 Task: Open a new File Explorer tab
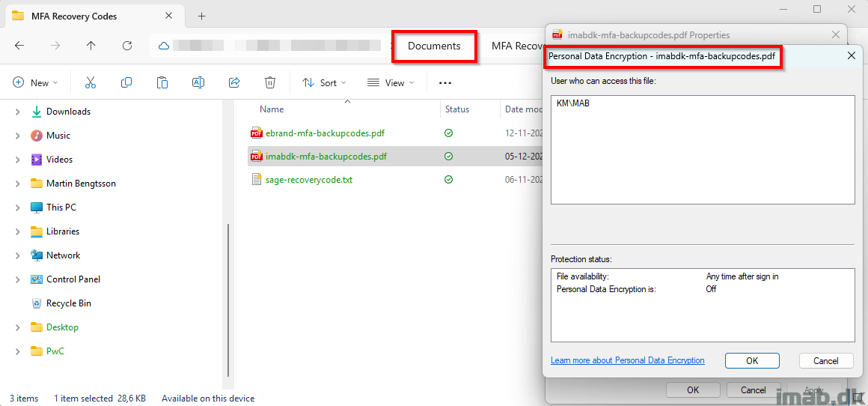click(x=201, y=16)
